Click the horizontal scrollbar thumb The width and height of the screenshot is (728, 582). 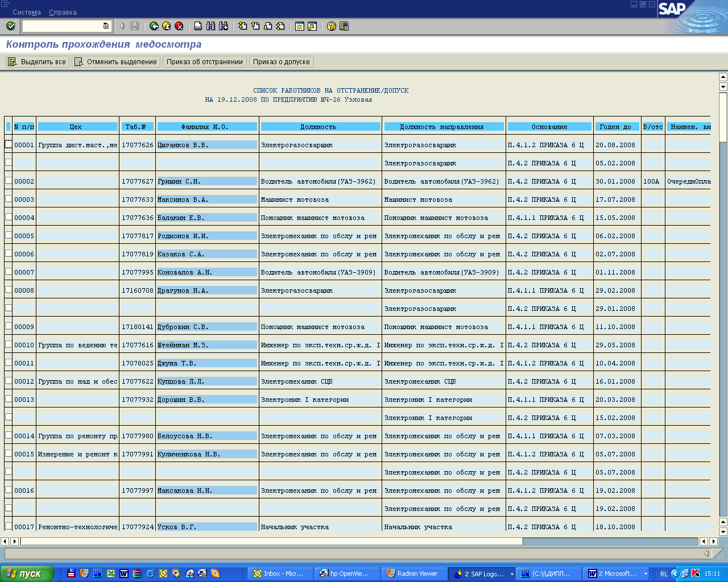[271, 542]
